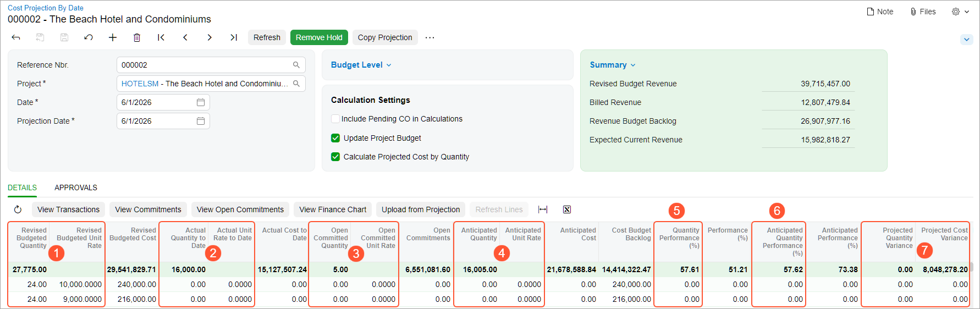
Task: Enable Include Pending CO in Calculations
Action: pyautogui.click(x=335, y=119)
